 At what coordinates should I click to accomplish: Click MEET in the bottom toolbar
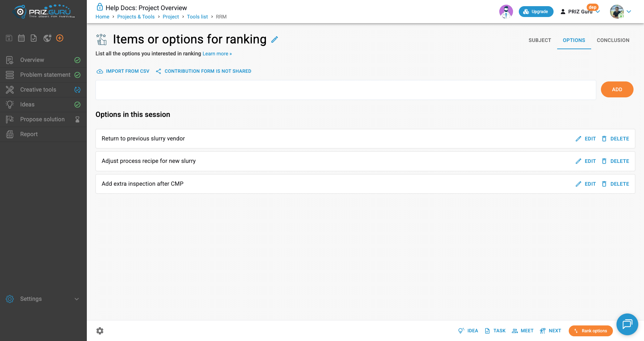523,331
